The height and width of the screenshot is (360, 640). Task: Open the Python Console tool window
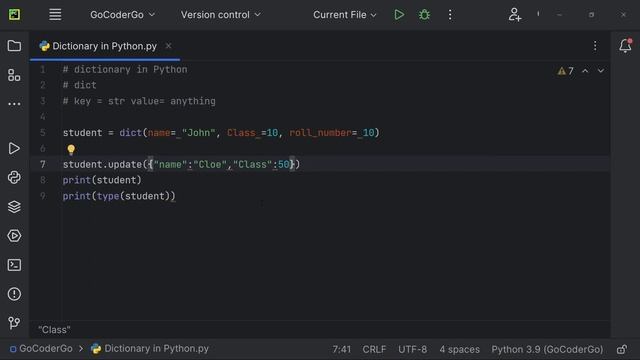14,178
